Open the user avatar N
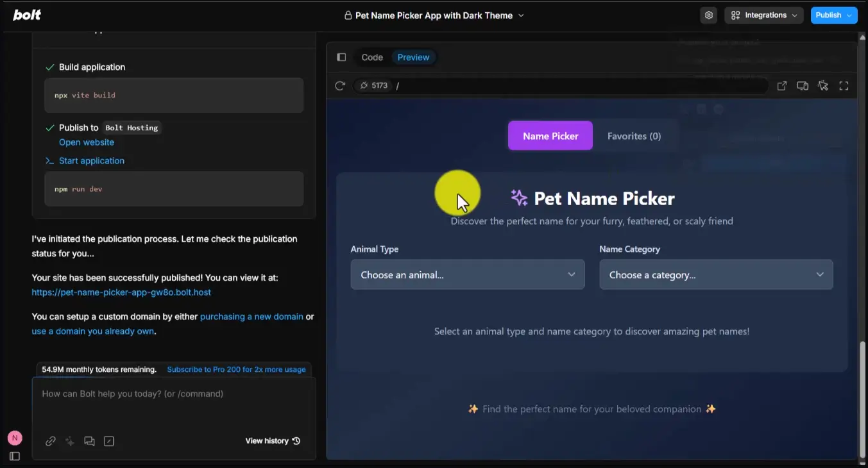The width and height of the screenshot is (868, 468). tap(15, 439)
